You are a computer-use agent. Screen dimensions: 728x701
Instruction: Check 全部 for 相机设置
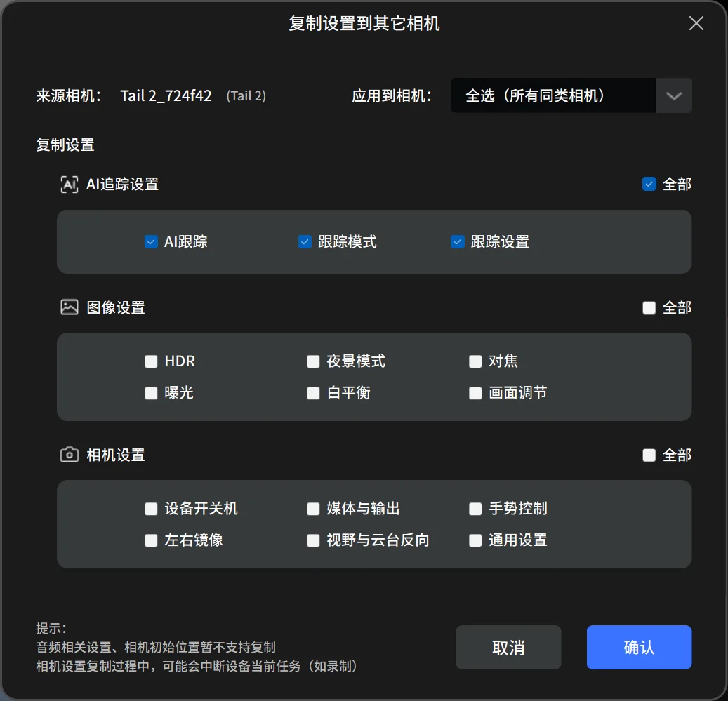[x=649, y=455]
